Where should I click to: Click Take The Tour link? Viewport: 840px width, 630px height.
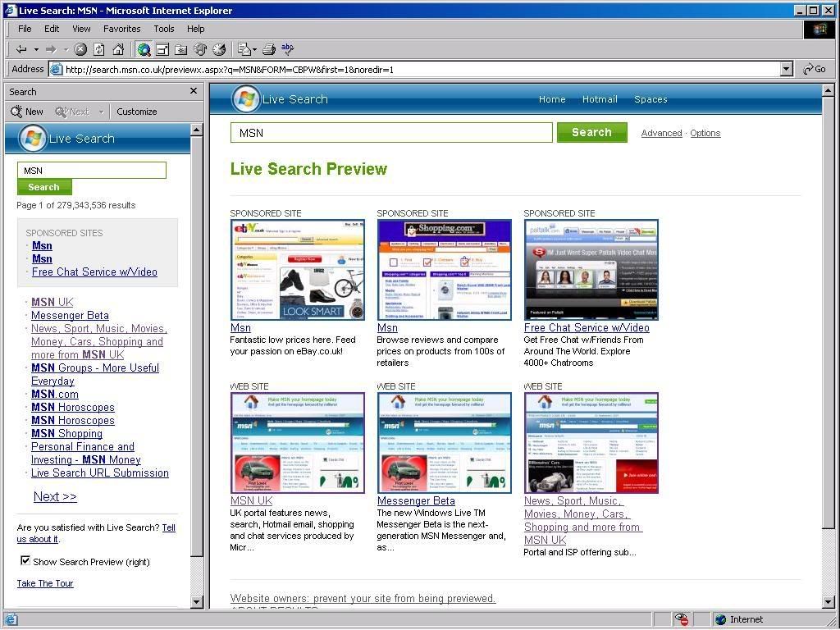(x=45, y=583)
